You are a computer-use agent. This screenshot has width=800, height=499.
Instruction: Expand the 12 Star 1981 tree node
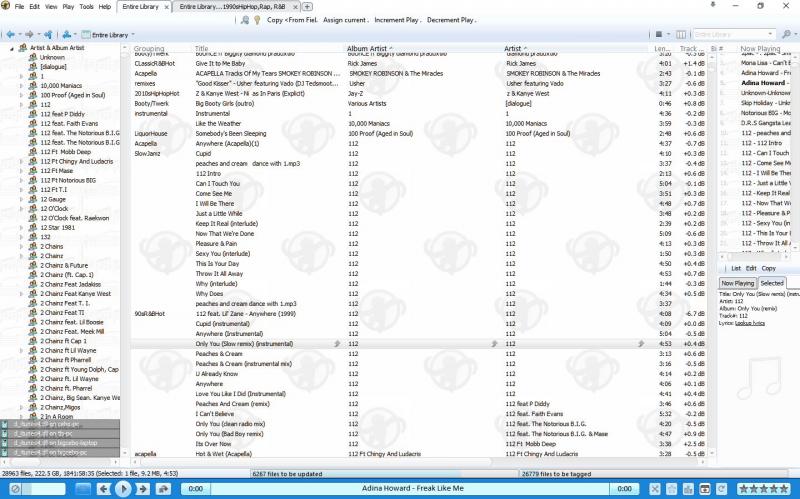click(21, 228)
